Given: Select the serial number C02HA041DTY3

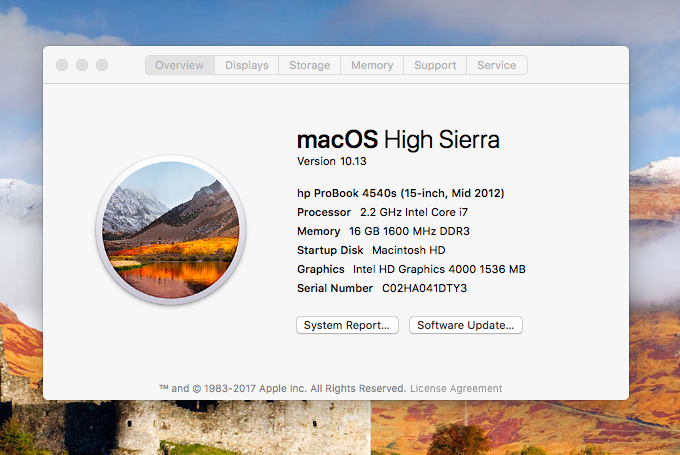Looking at the screenshot, I should [x=425, y=288].
